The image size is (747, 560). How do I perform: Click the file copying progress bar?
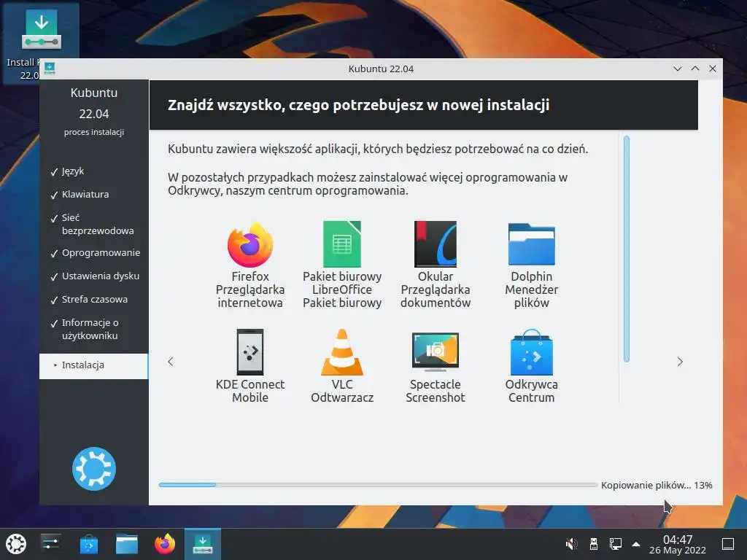[x=379, y=485]
